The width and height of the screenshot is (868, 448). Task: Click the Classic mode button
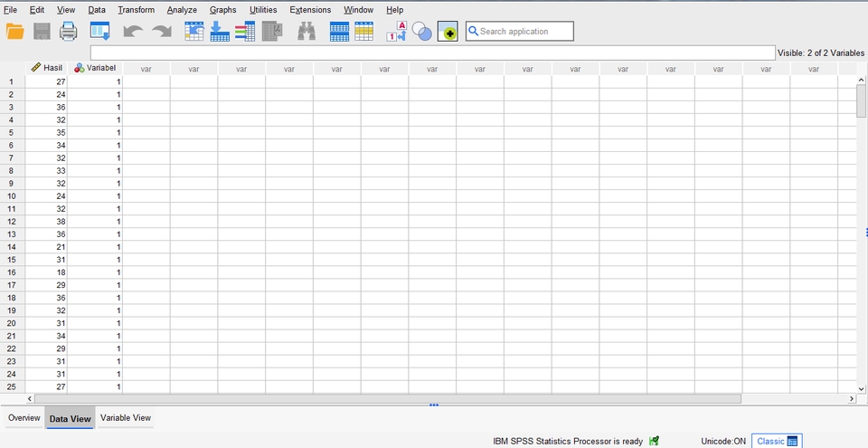pyautogui.click(x=777, y=441)
